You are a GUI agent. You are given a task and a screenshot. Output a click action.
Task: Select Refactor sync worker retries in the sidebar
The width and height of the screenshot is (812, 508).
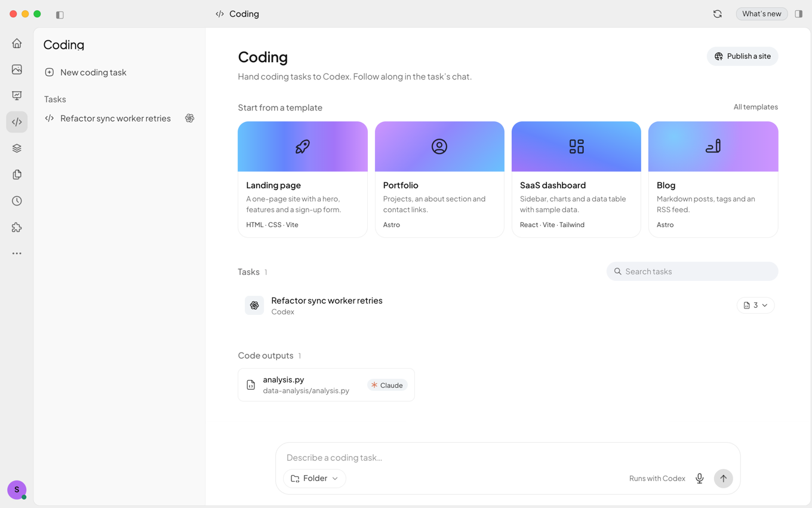coord(119,118)
